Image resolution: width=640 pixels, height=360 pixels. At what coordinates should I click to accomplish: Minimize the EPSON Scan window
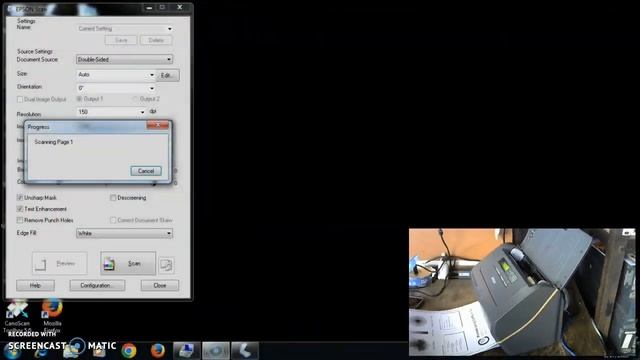(149, 7)
